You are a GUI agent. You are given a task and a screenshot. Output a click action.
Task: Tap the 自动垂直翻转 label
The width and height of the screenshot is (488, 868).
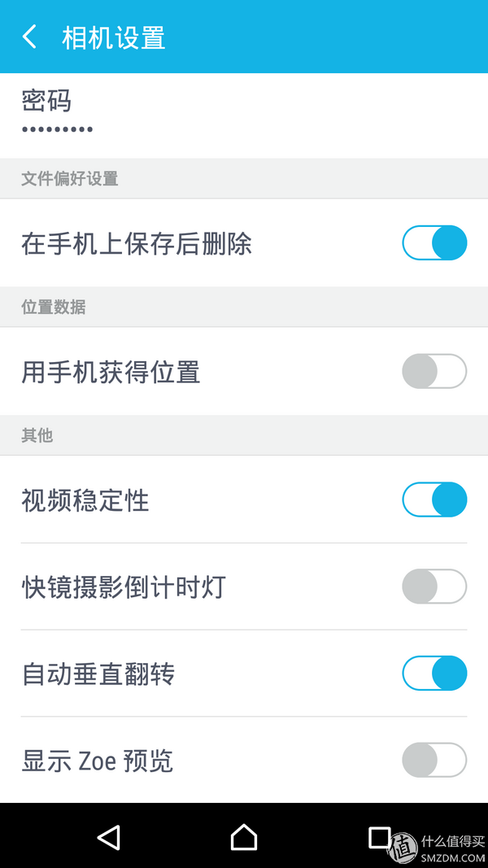tap(98, 674)
